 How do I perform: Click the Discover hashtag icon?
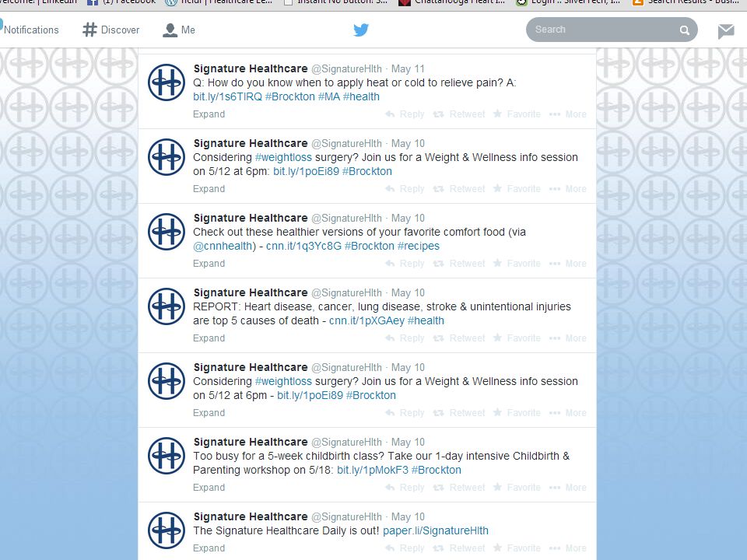(89, 30)
